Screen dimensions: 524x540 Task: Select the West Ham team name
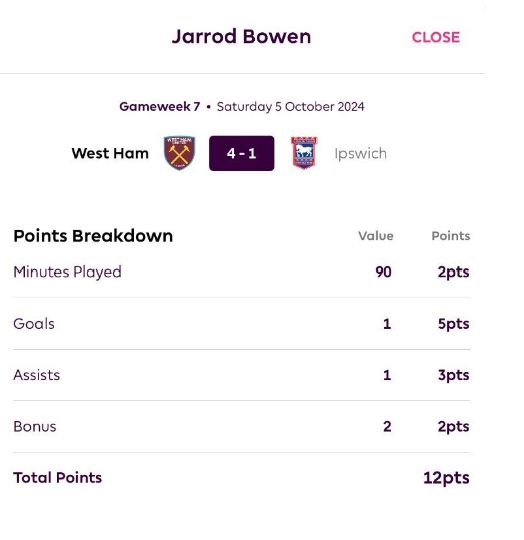click(110, 153)
